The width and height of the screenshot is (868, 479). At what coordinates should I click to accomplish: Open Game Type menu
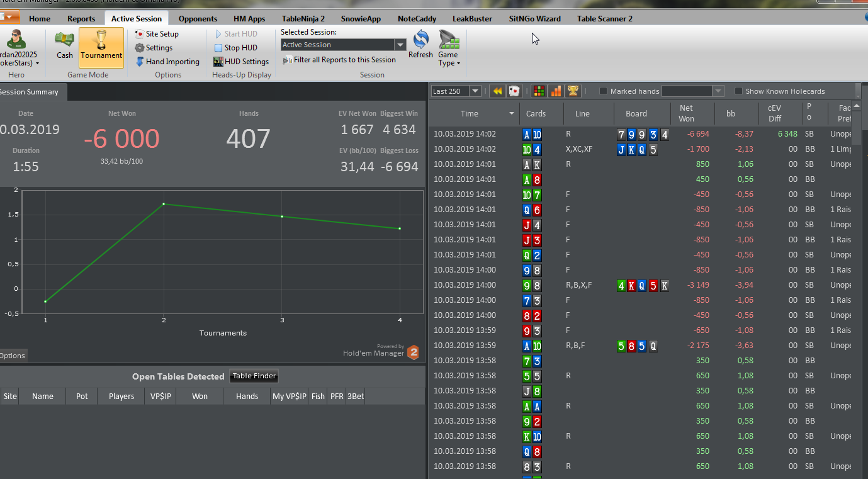449,48
